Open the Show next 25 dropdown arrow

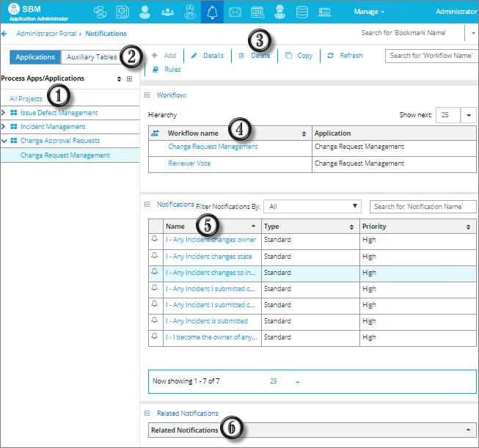point(468,115)
